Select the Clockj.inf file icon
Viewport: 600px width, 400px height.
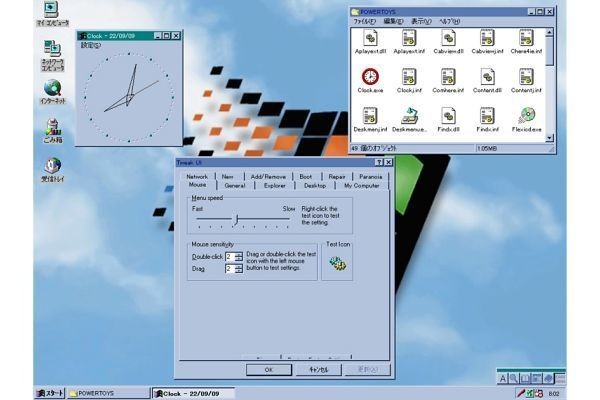point(409,77)
